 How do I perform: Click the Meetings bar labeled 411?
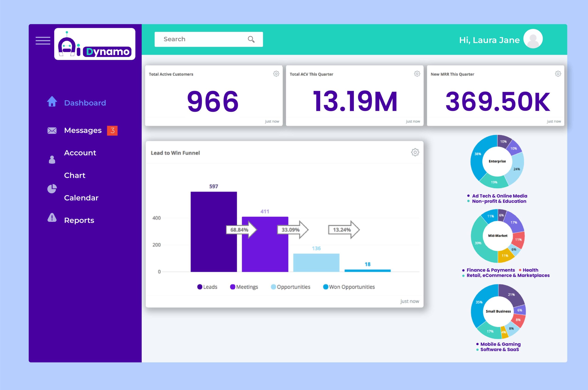click(265, 244)
